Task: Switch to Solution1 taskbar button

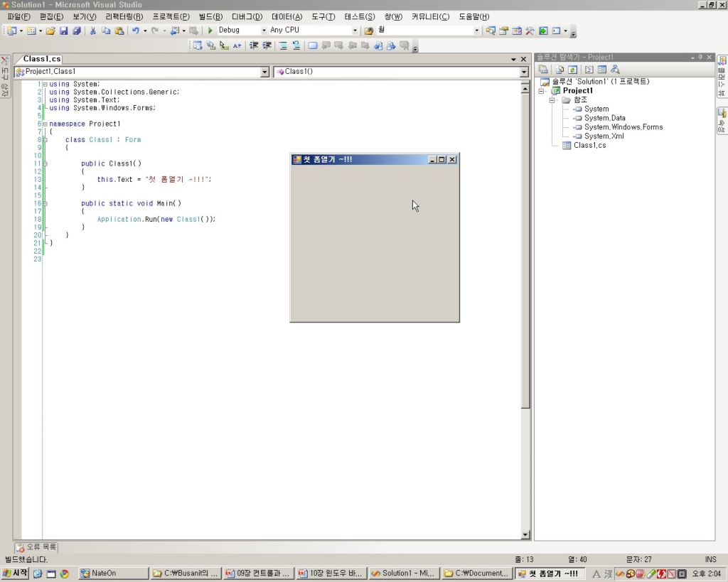Action: pyautogui.click(x=404, y=573)
